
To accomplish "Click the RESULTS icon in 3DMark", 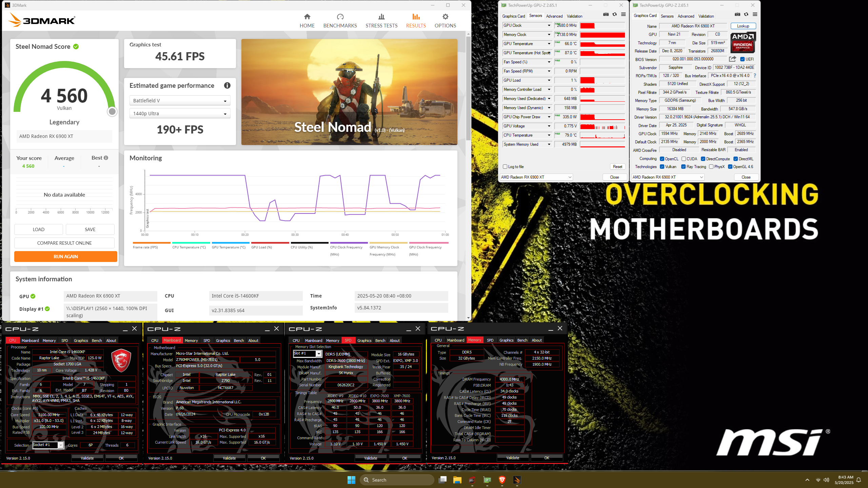I will click(x=416, y=17).
